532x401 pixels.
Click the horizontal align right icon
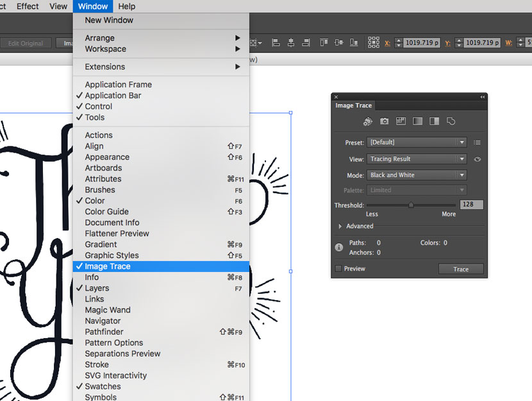tap(306, 42)
